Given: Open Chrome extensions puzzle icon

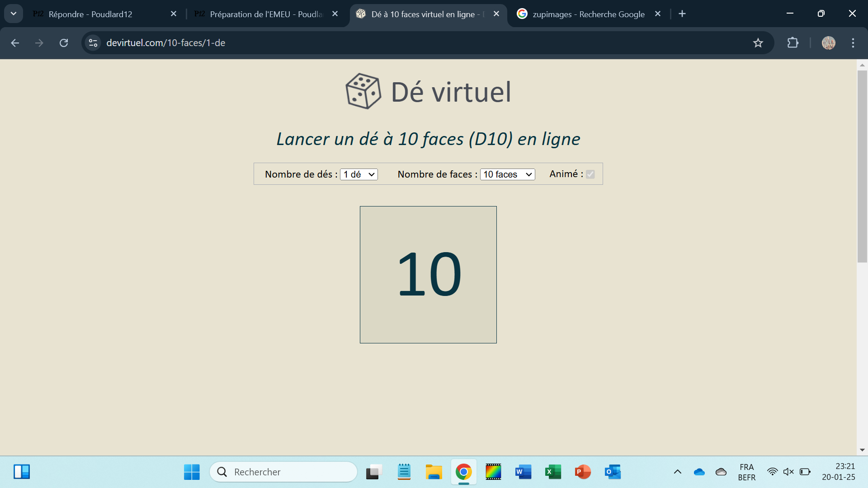Looking at the screenshot, I should pyautogui.click(x=793, y=43).
